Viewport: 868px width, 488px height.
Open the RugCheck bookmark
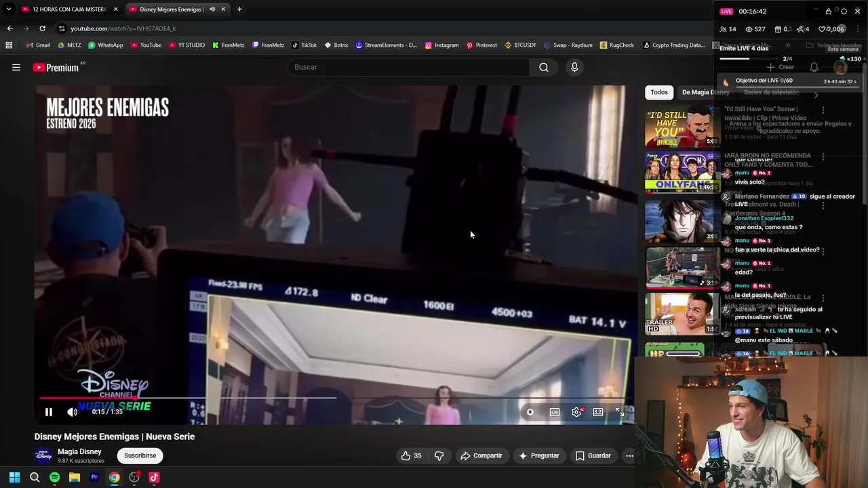(x=617, y=45)
